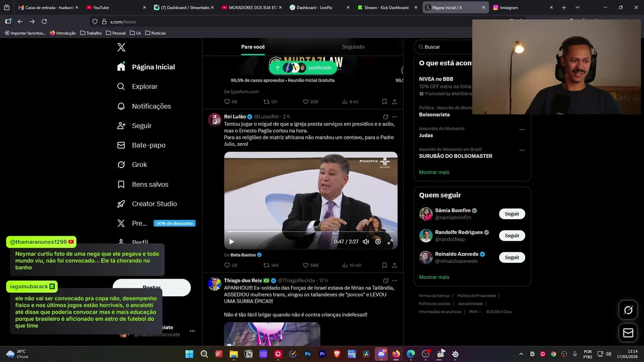644x362 pixels.
Task: Open Itens salvos bookmarks
Action: tap(142, 185)
